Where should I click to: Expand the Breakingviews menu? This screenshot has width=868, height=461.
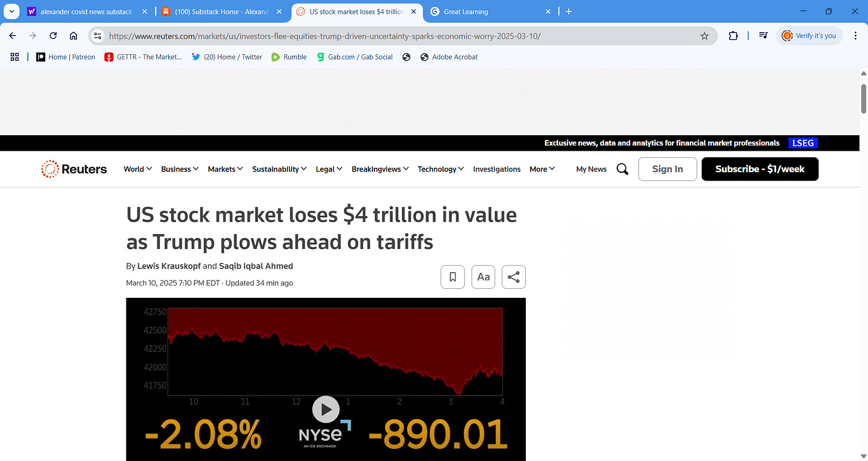pos(380,169)
